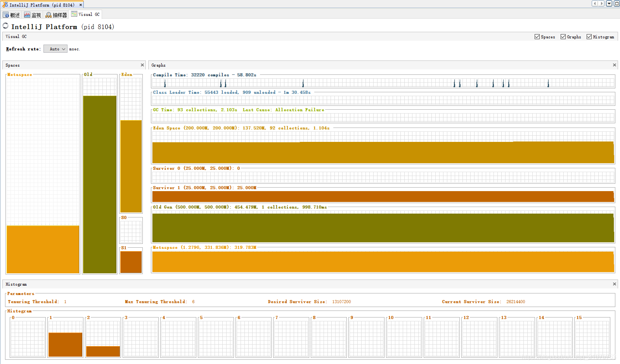Click the Eden space bar

pyautogui.click(x=131, y=166)
